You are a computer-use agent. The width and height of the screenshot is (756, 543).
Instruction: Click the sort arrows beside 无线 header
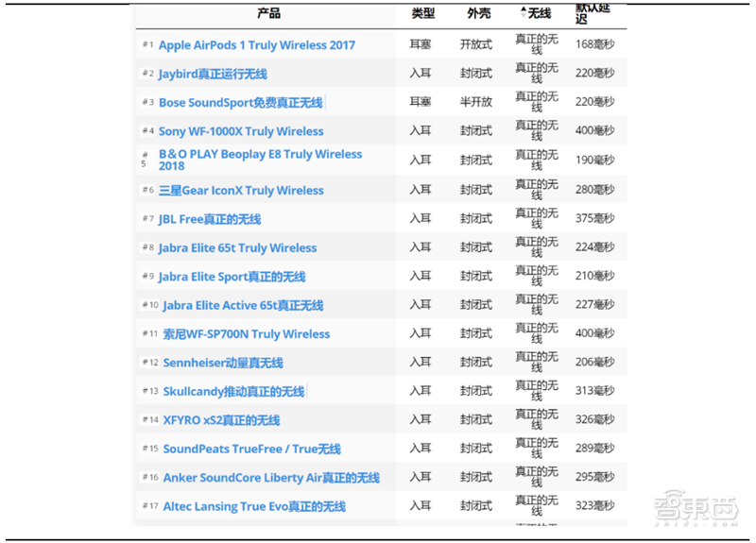(524, 12)
